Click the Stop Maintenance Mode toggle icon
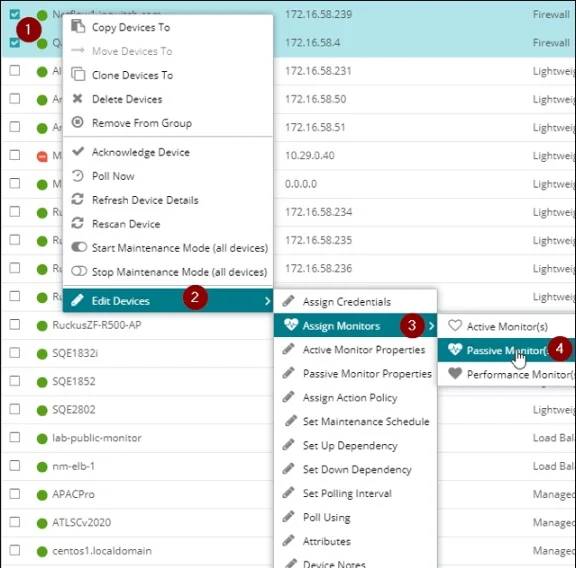The width and height of the screenshot is (576, 568). point(79,271)
